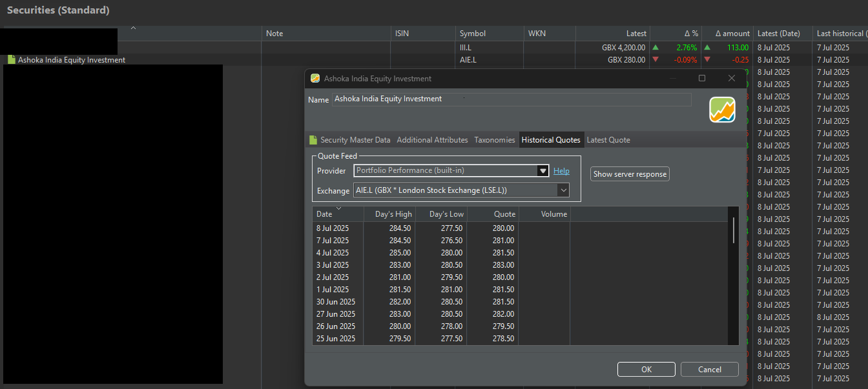The height and width of the screenshot is (389, 868).
Task: Click the Note column header in Securities table
Action: pos(326,34)
